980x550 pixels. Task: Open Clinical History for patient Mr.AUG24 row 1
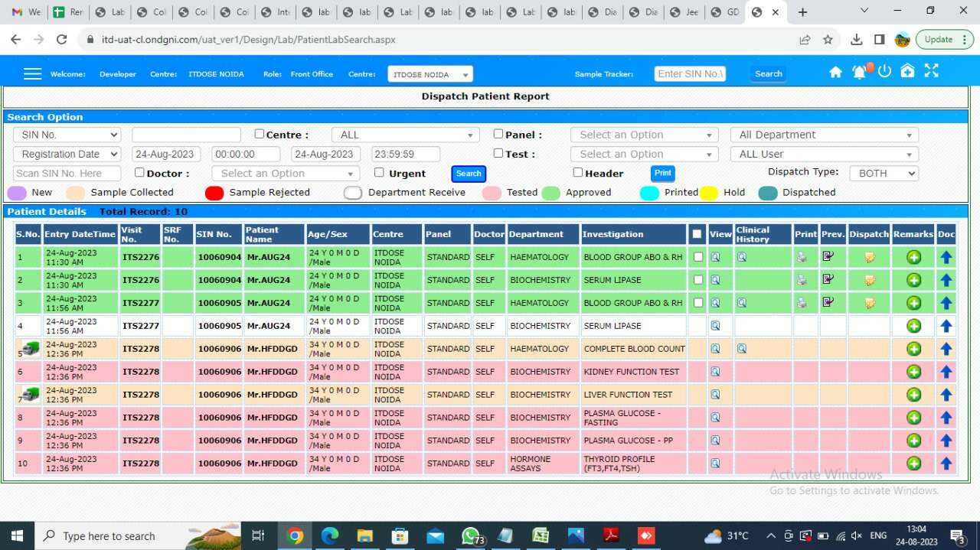[x=741, y=257]
